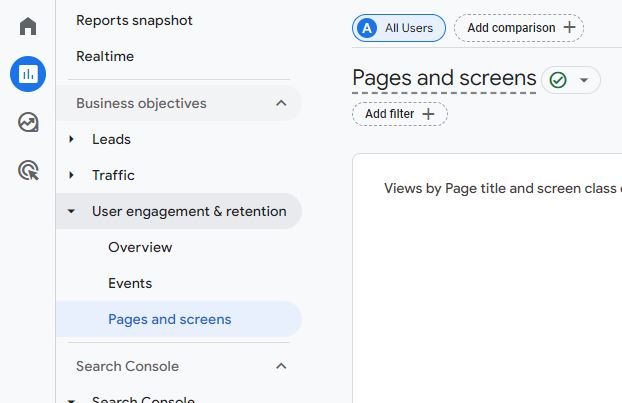The image size is (622, 403).
Task: Go to the Home icon in the sidebar
Action: (x=28, y=26)
